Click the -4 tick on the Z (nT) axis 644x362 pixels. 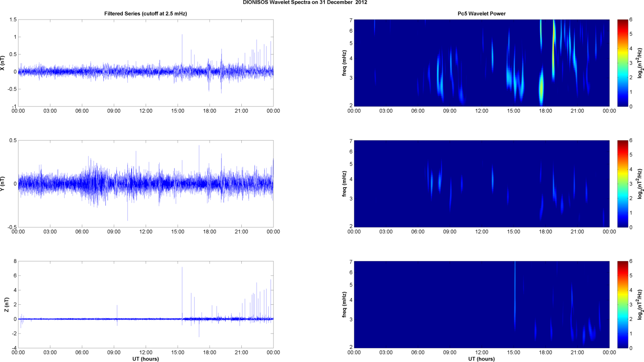14,348
